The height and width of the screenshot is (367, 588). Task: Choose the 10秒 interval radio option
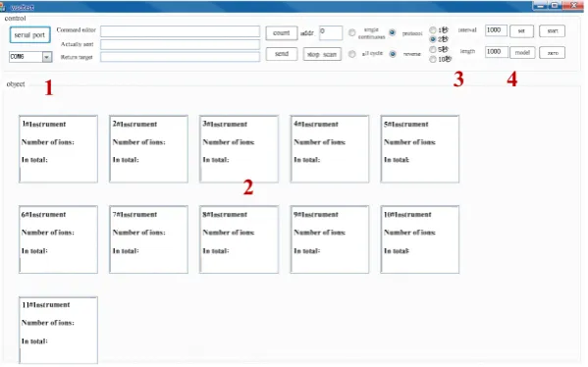pos(433,59)
